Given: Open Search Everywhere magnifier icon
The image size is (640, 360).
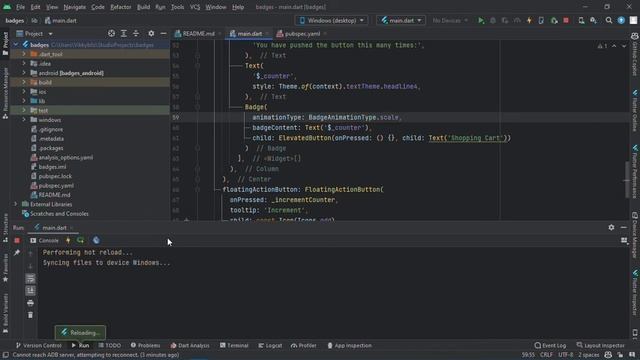Looking at the screenshot, I should (609, 20).
